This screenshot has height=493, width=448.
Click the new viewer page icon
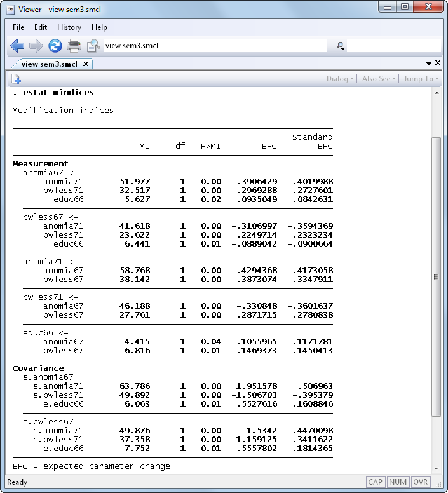click(x=16, y=79)
